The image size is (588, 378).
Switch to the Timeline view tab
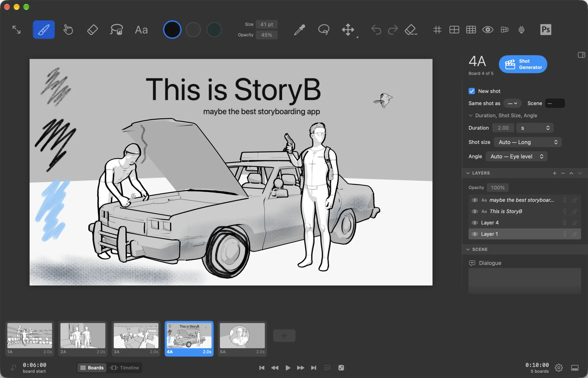(x=124, y=368)
